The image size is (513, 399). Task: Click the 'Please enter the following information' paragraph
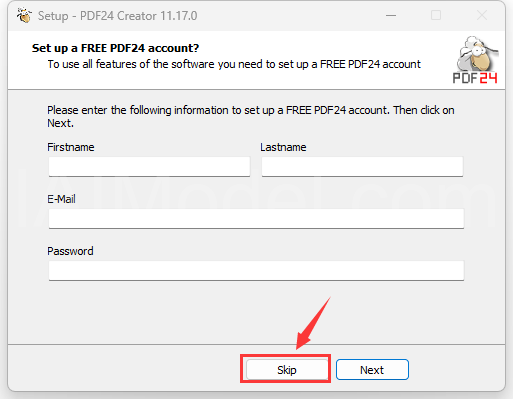251,117
